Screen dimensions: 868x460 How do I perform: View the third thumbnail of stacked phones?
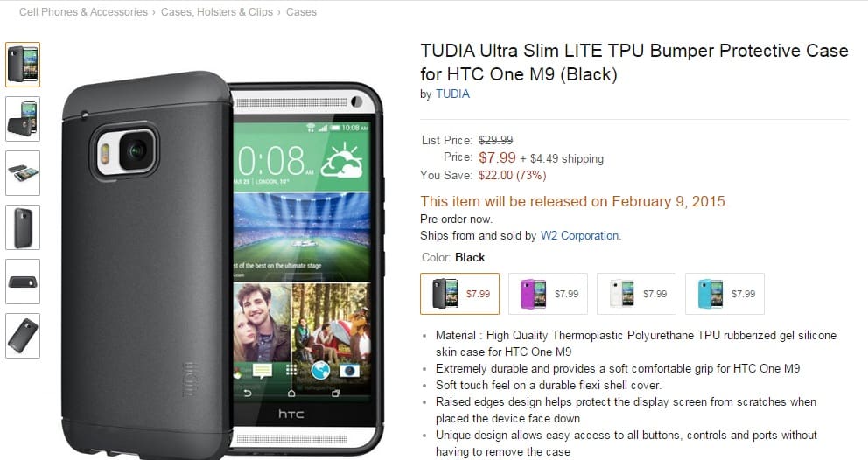23,173
